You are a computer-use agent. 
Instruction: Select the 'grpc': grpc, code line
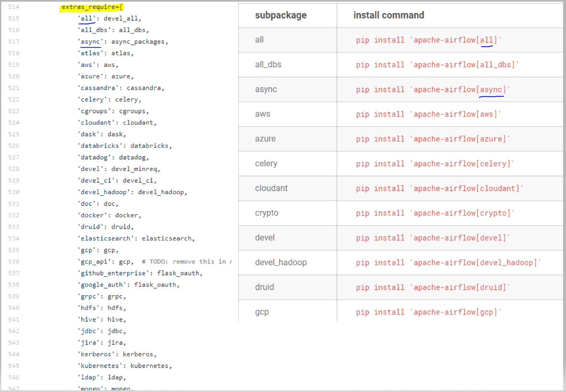102,296
